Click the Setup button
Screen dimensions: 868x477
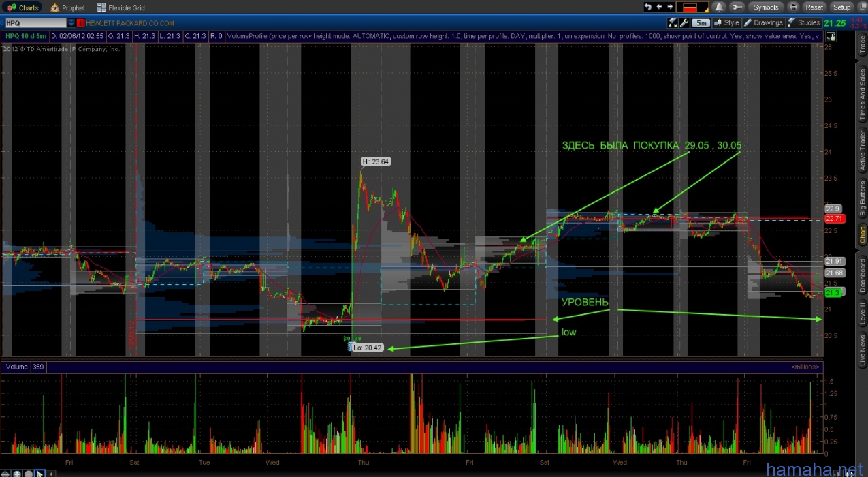click(841, 7)
